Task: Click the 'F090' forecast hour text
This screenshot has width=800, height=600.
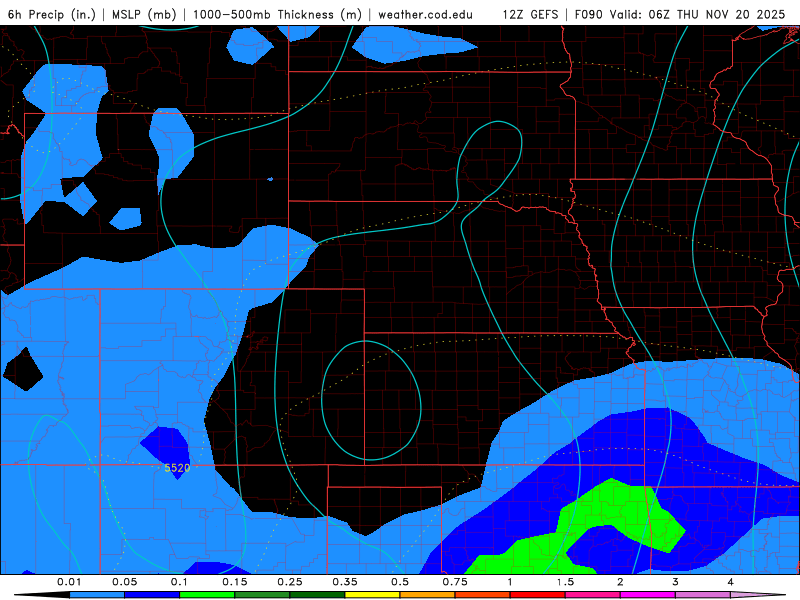Action: 589,14
